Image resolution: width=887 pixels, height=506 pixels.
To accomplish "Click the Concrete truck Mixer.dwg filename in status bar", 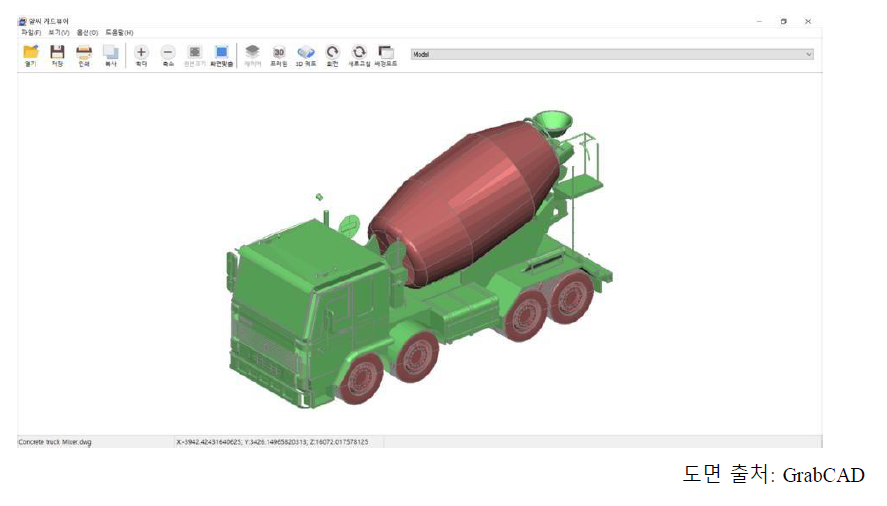I will [55, 442].
